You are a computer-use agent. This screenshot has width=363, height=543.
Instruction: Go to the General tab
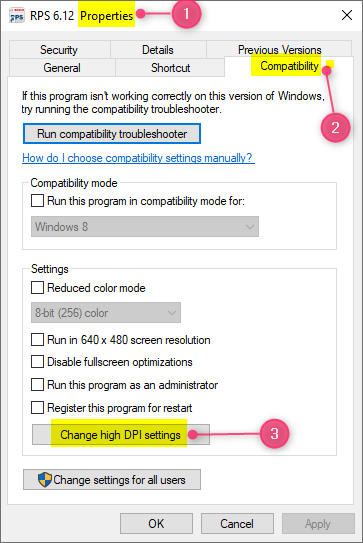pos(62,68)
